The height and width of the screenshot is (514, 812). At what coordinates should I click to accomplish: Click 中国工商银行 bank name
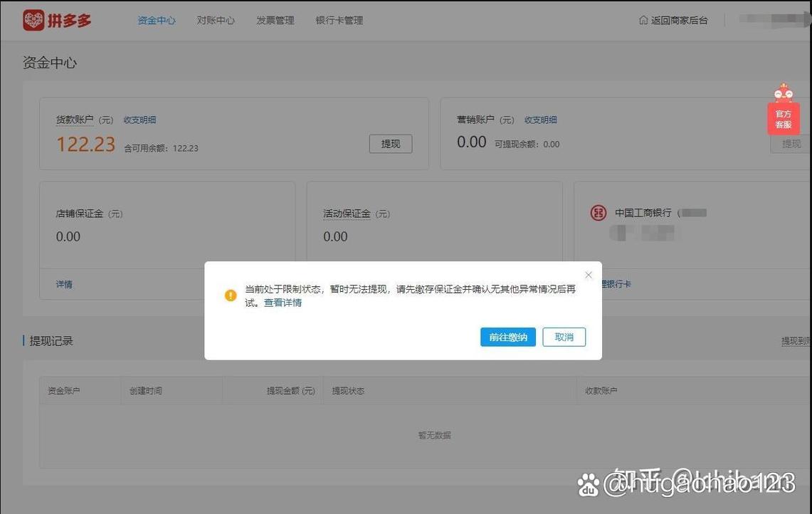coord(643,213)
